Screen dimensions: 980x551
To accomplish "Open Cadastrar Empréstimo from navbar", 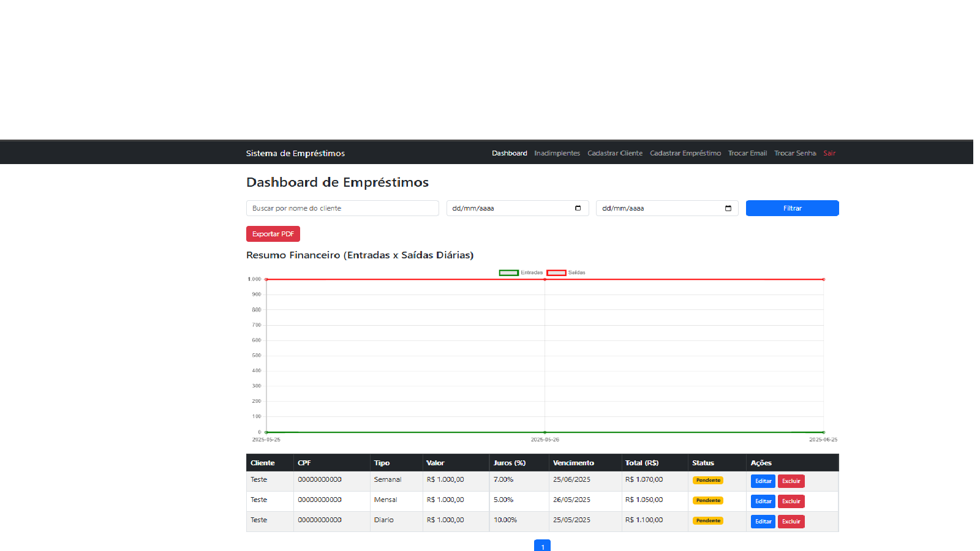I will tap(685, 153).
